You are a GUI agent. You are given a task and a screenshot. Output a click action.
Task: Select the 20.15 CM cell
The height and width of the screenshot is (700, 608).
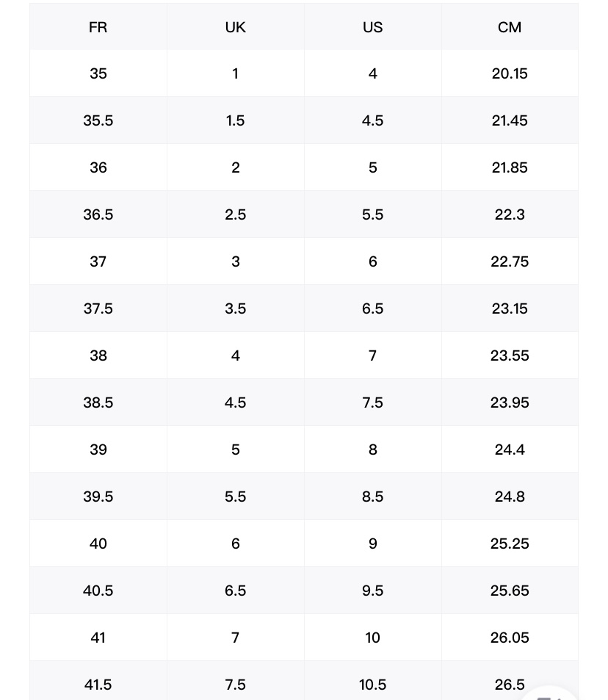tap(510, 73)
